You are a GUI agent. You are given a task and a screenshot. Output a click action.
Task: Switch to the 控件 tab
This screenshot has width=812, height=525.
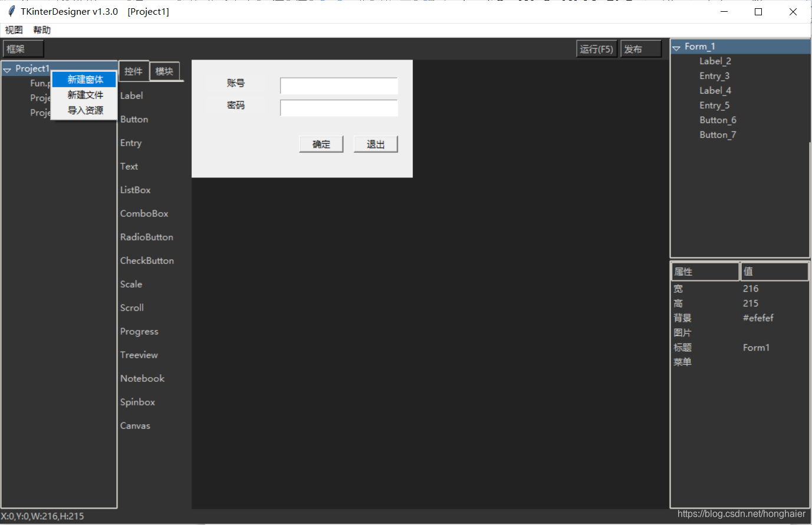133,71
